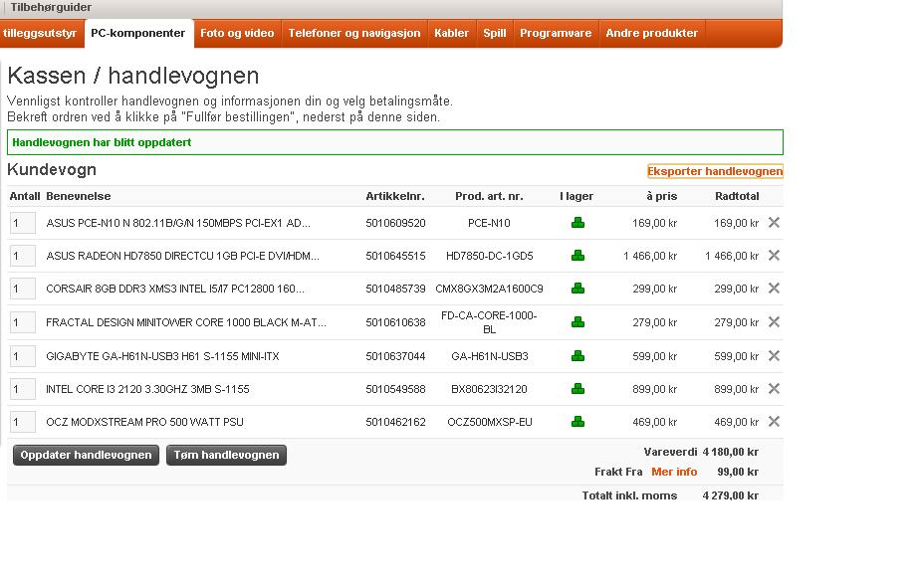Click article number 5010549588

coord(395,389)
